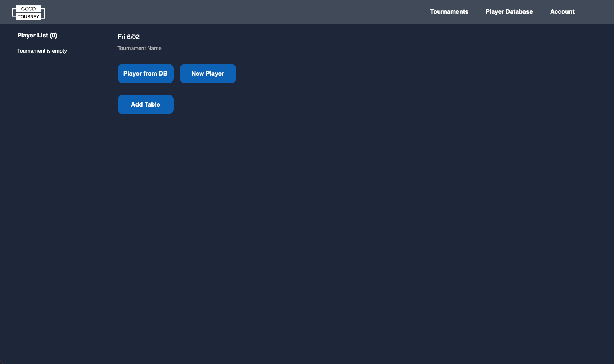This screenshot has height=364, width=614.
Task: Click blank header space left of Tournaments
Action: click(268, 12)
